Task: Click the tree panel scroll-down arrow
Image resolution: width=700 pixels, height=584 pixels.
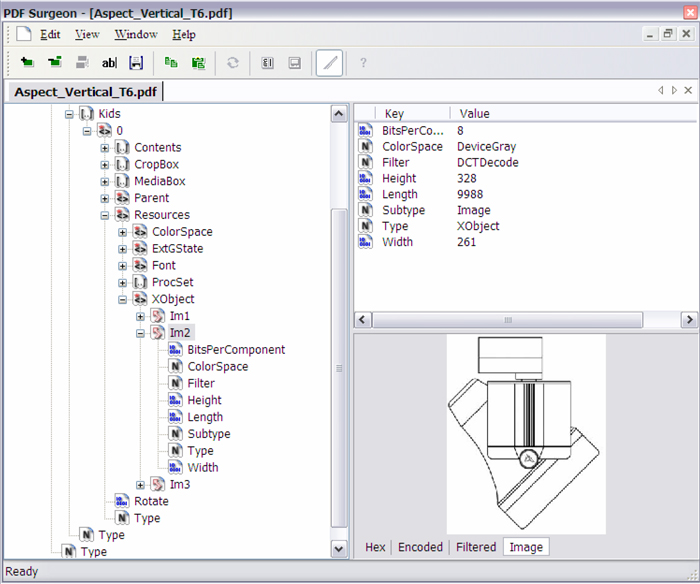Action: click(339, 549)
